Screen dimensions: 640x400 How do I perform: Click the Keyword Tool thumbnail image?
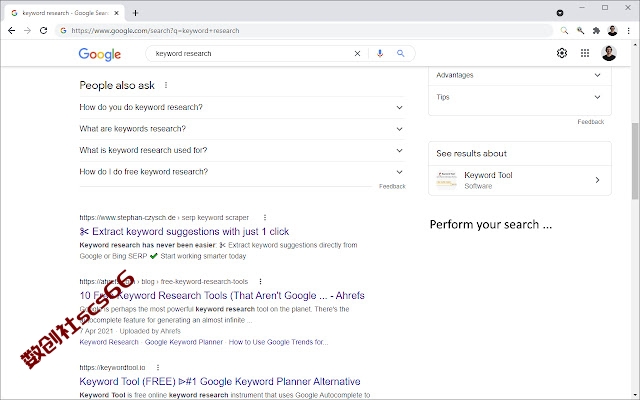pyautogui.click(x=447, y=180)
